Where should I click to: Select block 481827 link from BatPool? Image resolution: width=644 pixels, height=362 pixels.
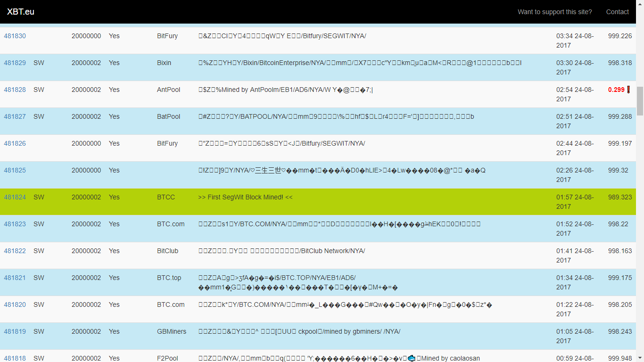(x=15, y=116)
